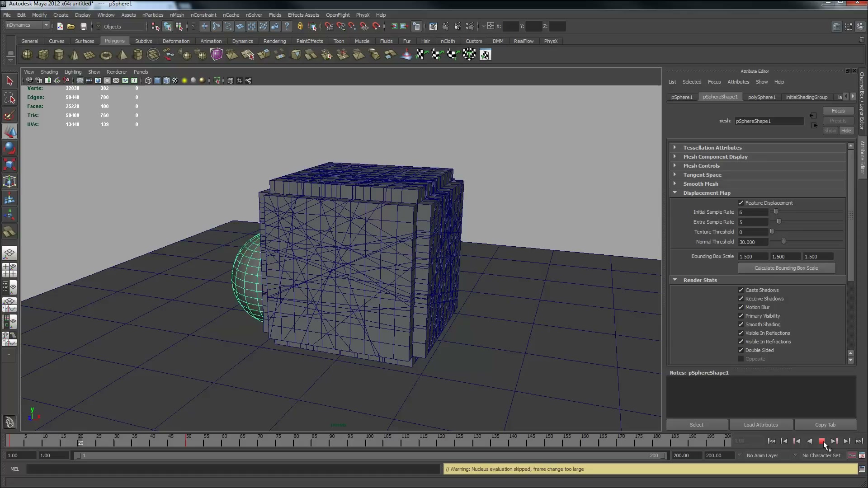Viewport: 868px width, 488px height.
Task: Activate the Paint Selection tool
Action: [x=9, y=115]
